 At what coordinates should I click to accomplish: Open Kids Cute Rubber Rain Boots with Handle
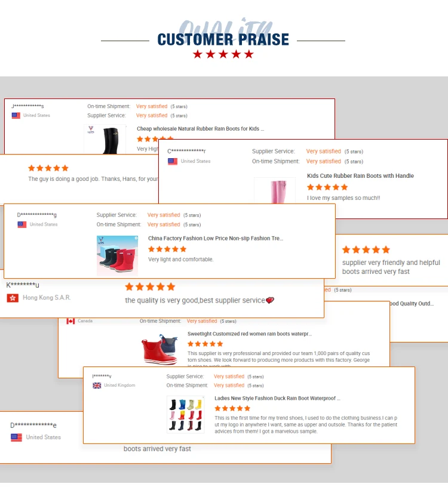click(x=360, y=176)
